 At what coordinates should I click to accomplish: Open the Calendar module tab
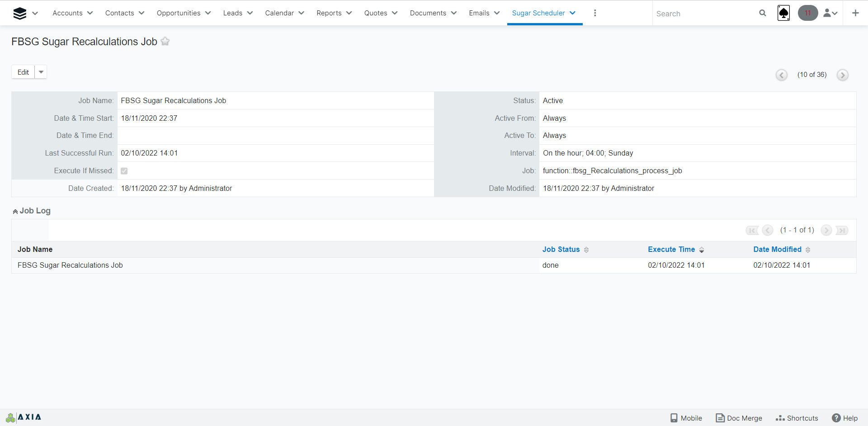pyautogui.click(x=279, y=13)
